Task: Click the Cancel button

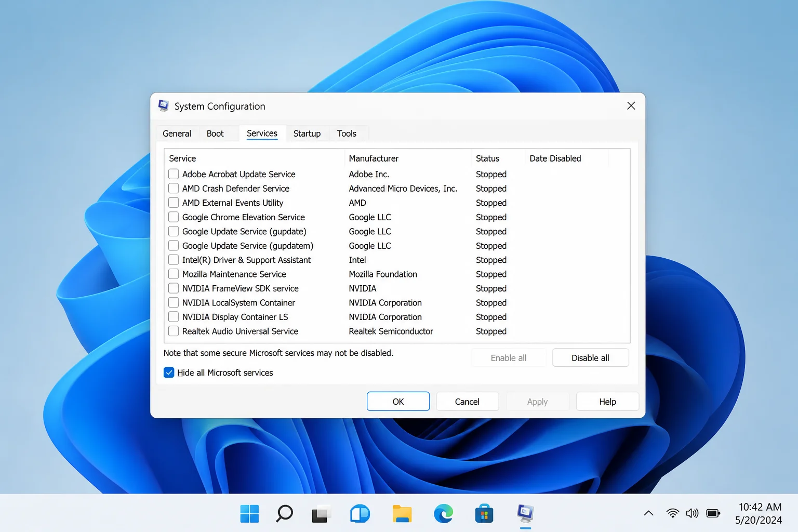Action: pyautogui.click(x=468, y=402)
